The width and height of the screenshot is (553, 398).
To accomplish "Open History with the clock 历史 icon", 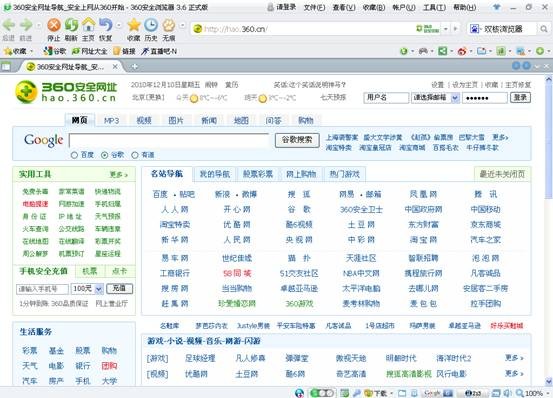I will (151, 25).
